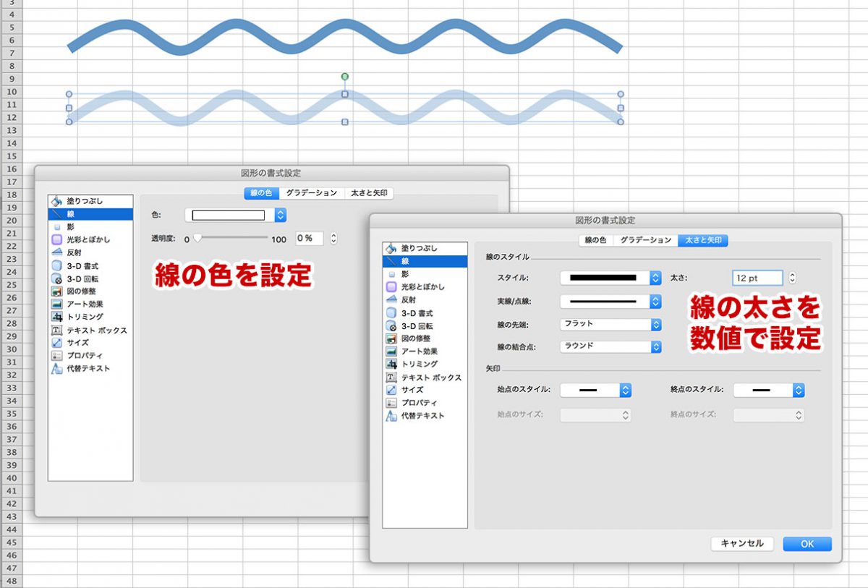
Task: Click the 太さ line width field
Action: click(757, 278)
